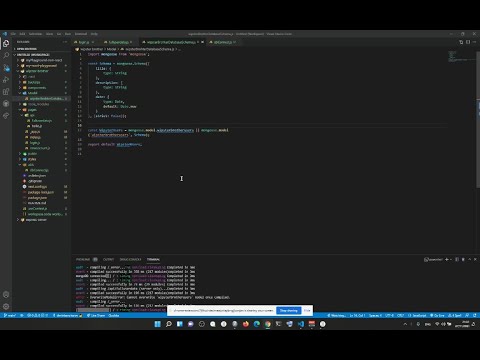
Task: Click the Go Live status bar button
Action: click(437, 315)
